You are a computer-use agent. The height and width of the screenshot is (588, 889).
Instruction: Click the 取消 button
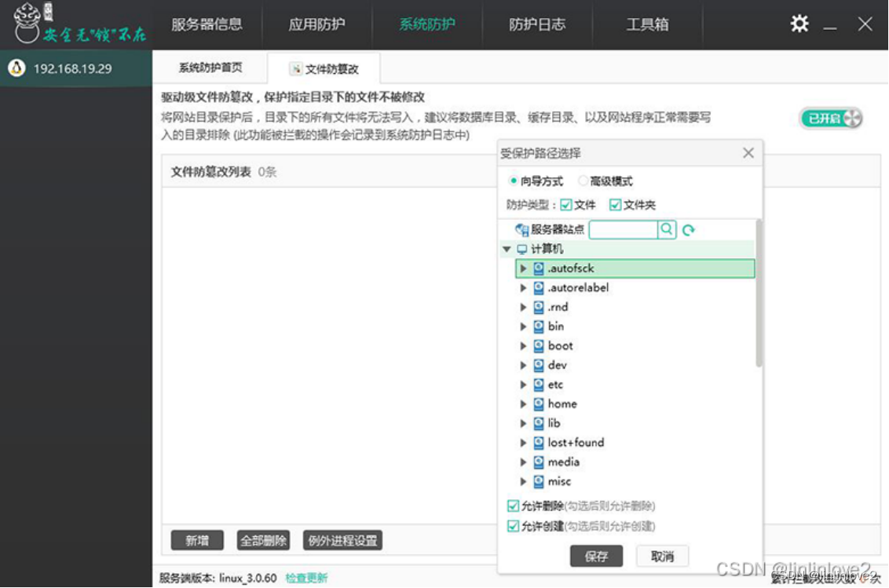[662, 557]
